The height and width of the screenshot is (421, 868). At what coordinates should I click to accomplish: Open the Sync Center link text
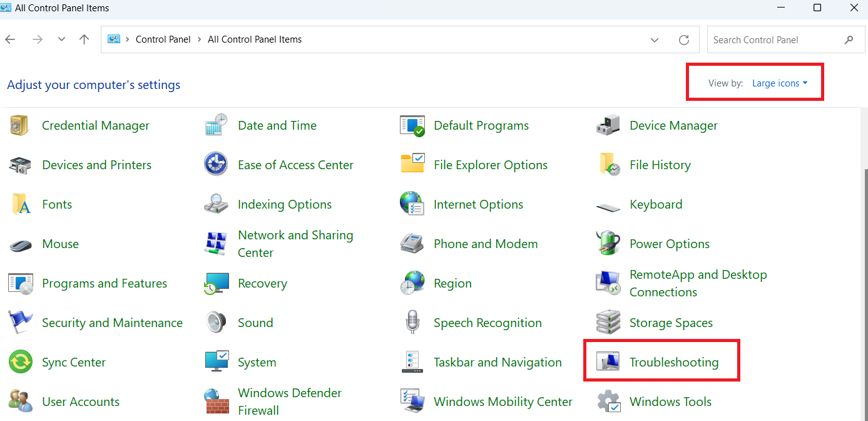pos(74,362)
